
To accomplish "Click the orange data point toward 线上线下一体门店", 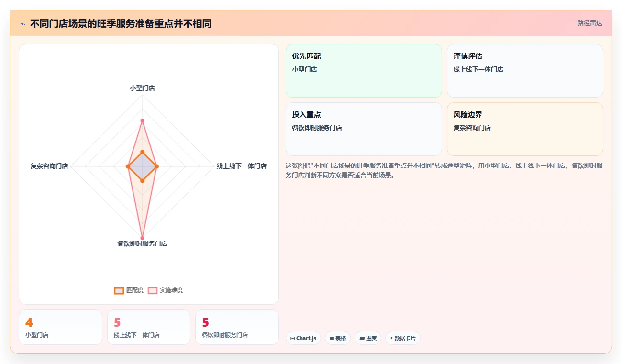I will click(x=157, y=166).
